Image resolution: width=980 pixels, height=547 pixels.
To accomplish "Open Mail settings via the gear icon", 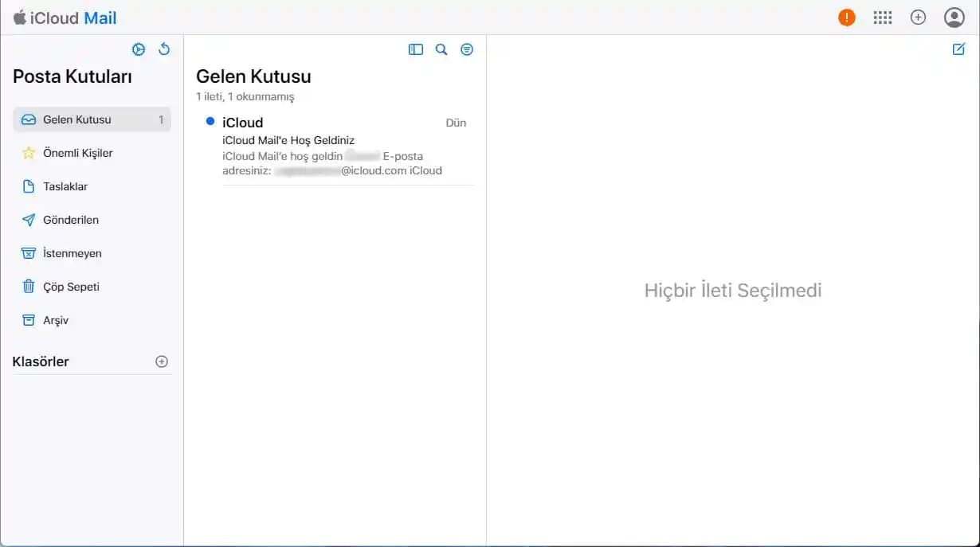I will tap(139, 49).
